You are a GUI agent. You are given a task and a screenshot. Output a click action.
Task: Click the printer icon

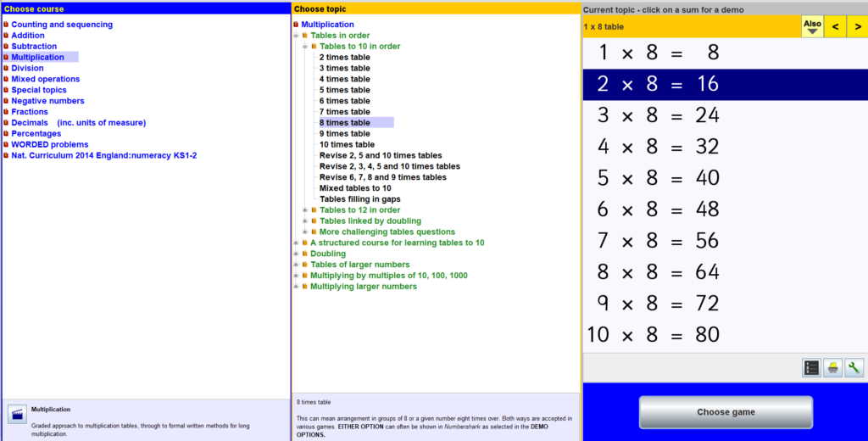pos(832,368)
